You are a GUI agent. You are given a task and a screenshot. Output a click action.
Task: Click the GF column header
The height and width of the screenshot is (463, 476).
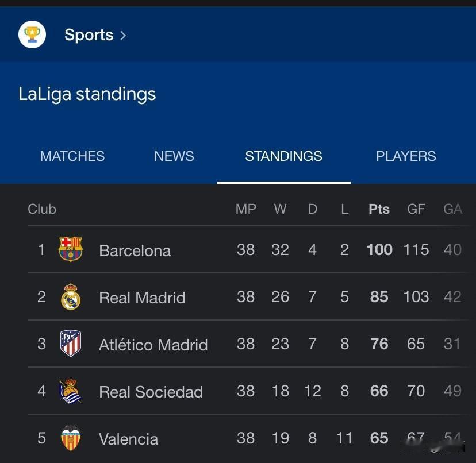[x=416, y=209]
